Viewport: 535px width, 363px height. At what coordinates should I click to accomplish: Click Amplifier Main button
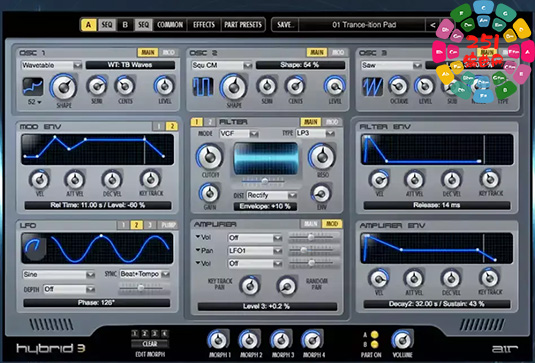tap(310, 224)
